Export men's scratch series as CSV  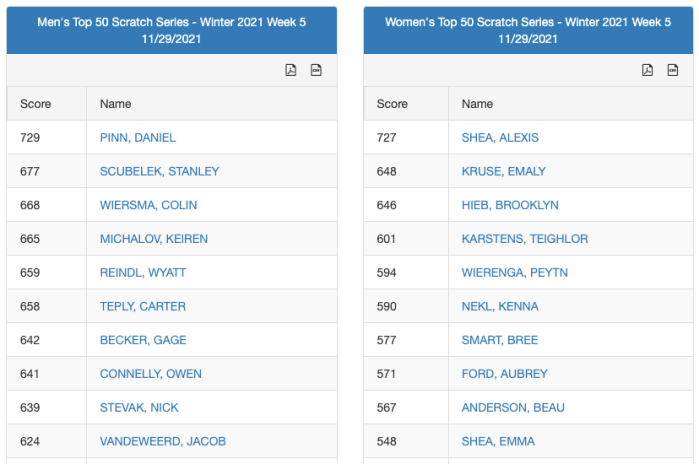point(316,70)
